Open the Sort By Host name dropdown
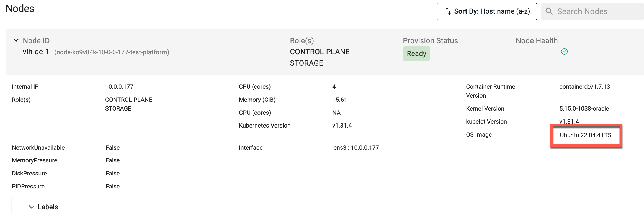 tap(487, 11)
